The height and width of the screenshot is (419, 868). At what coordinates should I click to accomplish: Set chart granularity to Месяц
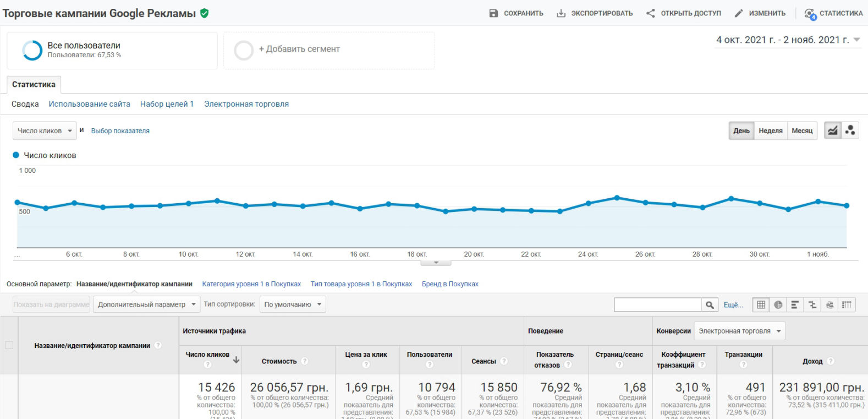802,130
